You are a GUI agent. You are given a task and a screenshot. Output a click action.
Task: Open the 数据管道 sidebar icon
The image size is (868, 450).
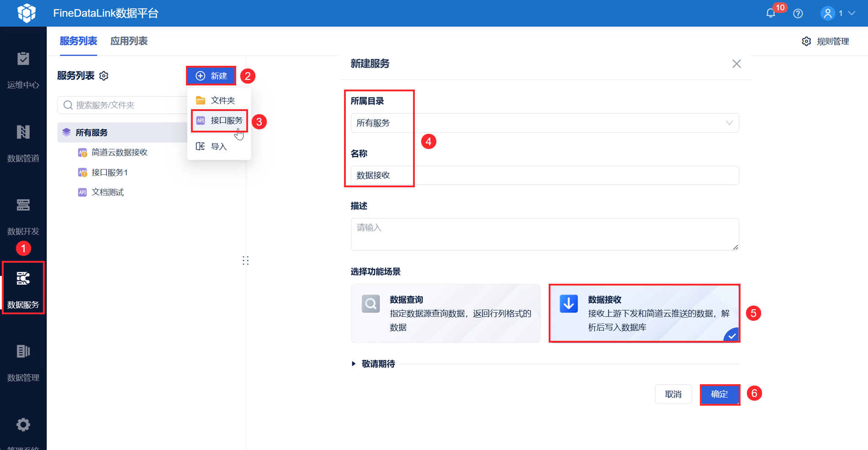(23, 132)
